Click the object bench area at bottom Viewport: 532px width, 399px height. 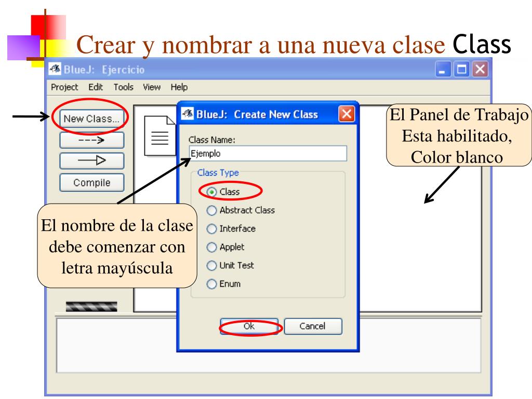click(x=269, y=345)
